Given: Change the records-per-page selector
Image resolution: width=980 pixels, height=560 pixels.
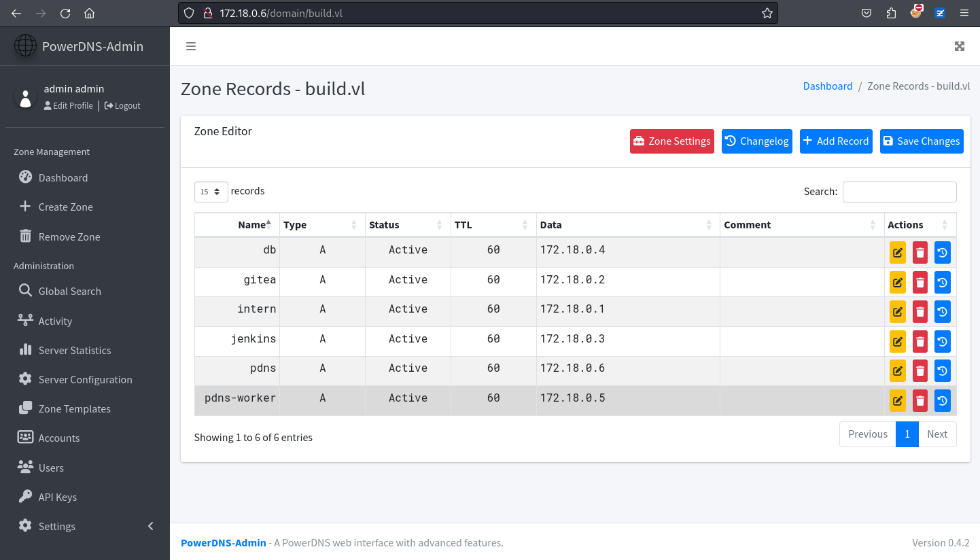Looking at the screenshot, I should pyautogui.click(x=211, y=192).
